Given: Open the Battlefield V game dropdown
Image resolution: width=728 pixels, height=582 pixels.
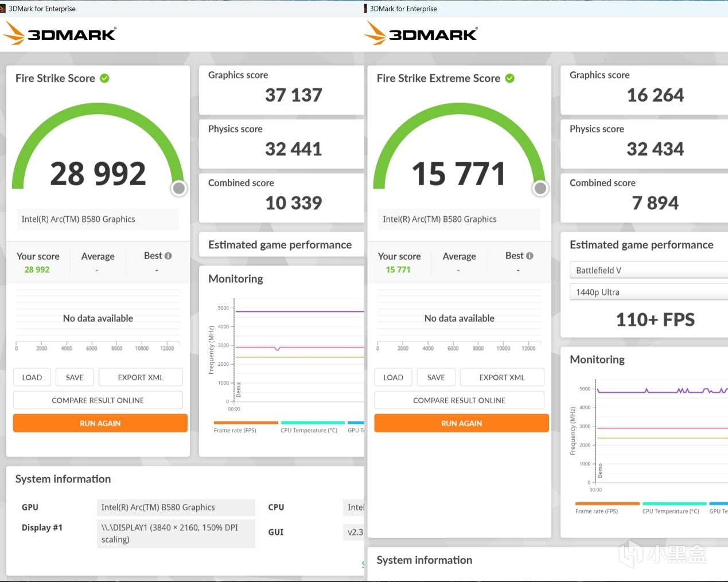Looking at the screenshot, I should (649, 270).
